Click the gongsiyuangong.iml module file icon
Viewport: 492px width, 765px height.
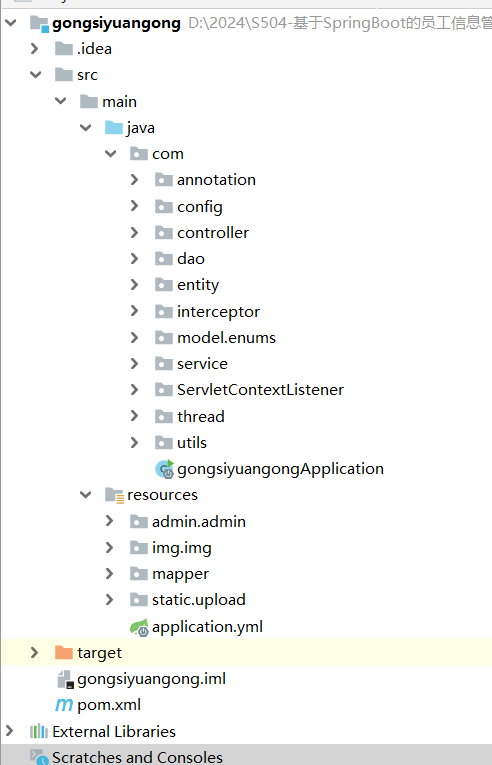[65, 679]
